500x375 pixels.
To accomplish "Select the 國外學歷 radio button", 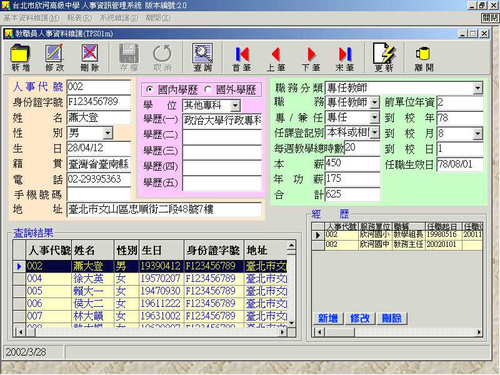I will pos(208,90).
